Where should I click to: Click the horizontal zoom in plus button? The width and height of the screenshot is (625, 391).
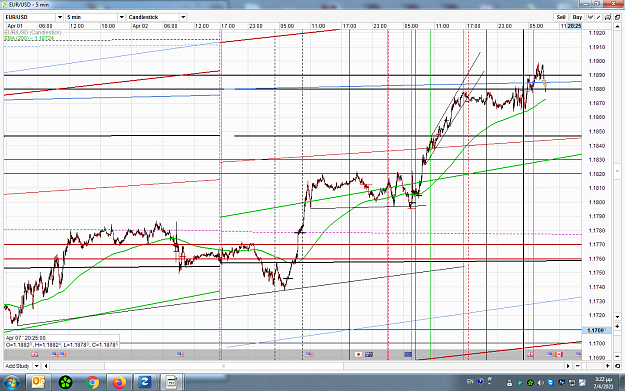(x=607, y=366)
